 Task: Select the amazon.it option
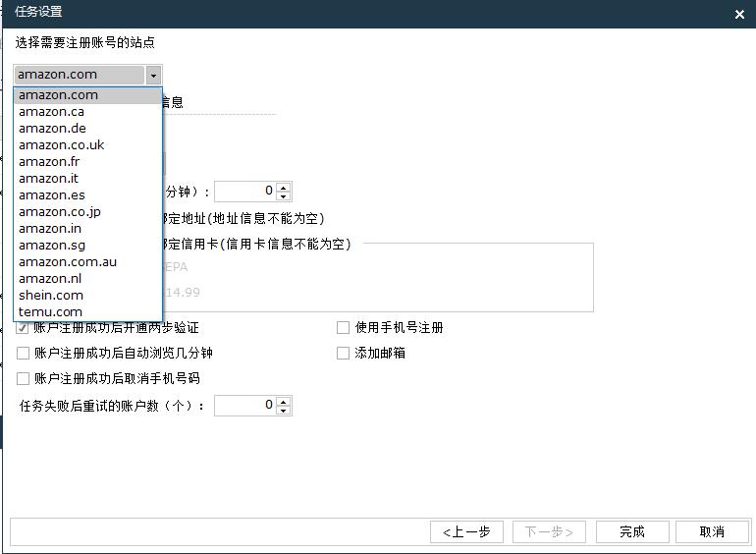pos(87,179)
